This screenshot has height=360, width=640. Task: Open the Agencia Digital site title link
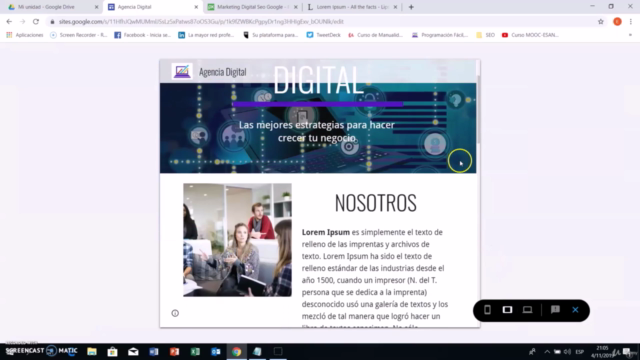point(222,72)
